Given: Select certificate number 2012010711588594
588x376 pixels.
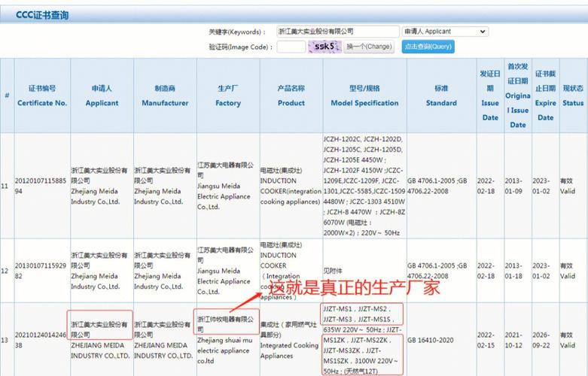Looking at the screenshot, I should click(x=41, y=186).
